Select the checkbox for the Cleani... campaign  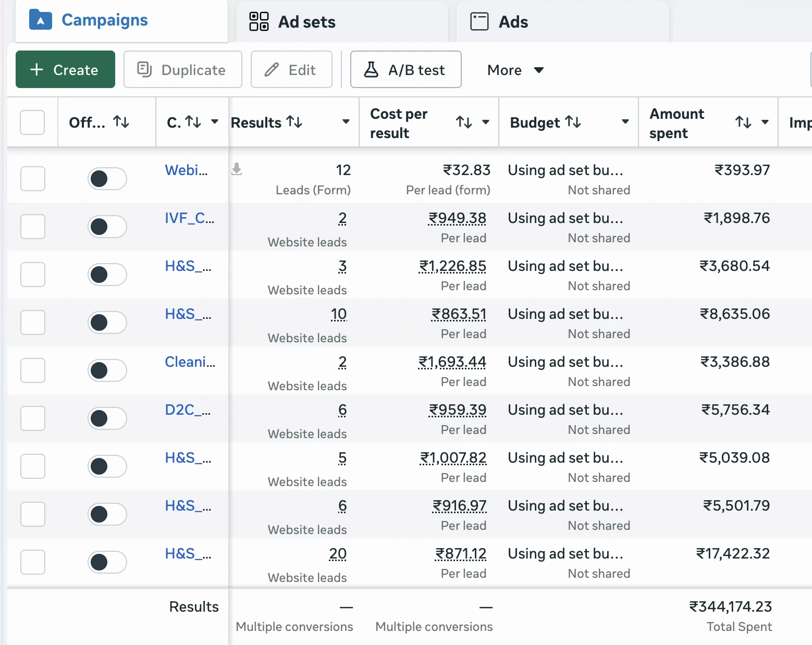click(33, 370)
